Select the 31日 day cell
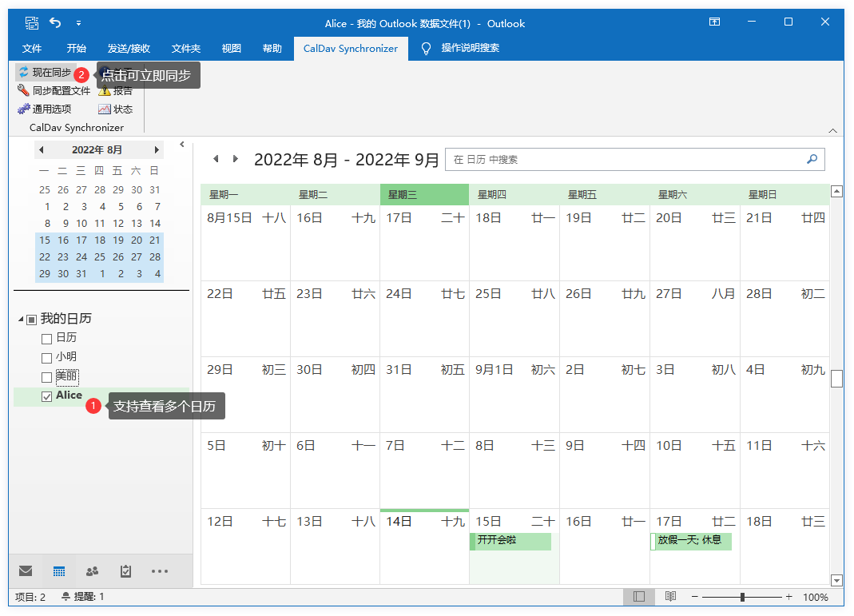Image resolution: width=854 pixels, height=616 pixels. [x=424, y=395]
